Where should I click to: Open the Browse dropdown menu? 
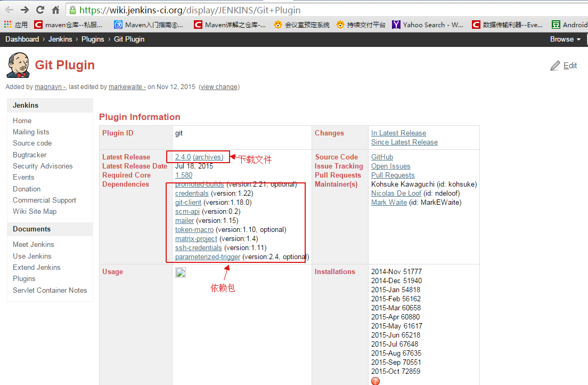(565, 39)
